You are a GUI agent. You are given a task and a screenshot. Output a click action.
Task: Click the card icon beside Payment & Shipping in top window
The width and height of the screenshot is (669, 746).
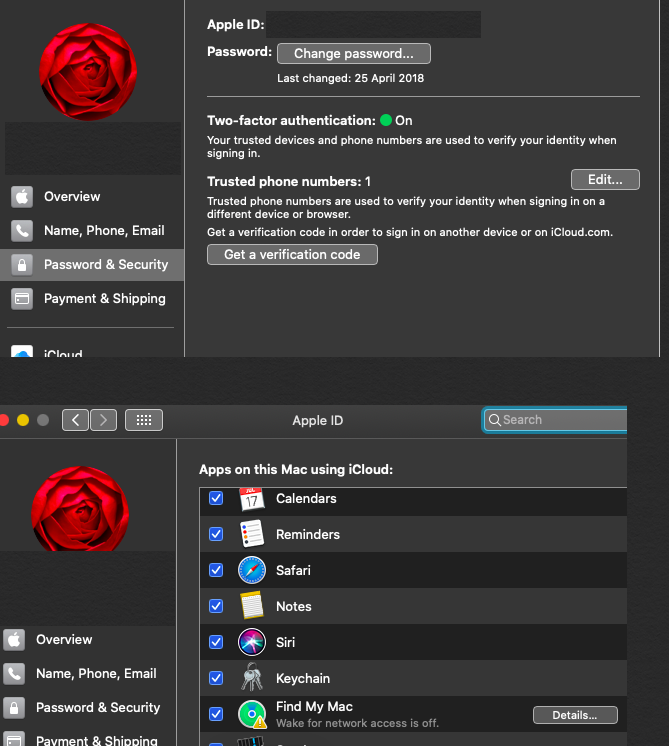[22, 299]
